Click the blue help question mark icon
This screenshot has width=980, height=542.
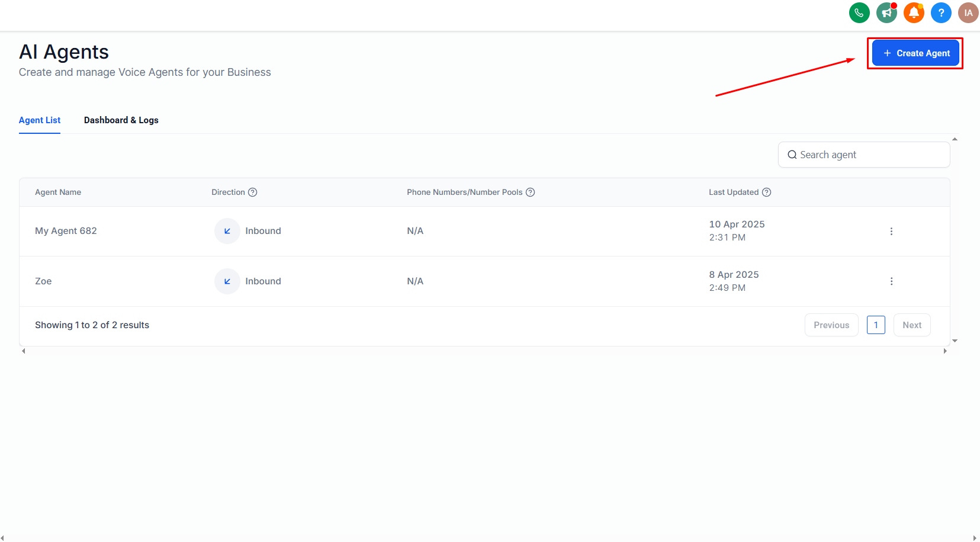click(x=941, y=12)
